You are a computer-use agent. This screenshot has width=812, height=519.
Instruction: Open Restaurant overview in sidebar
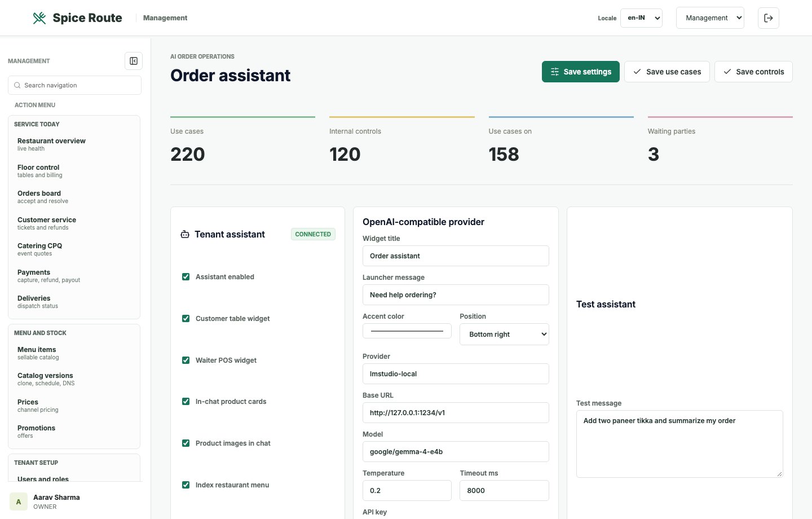[x=74, y=144]
